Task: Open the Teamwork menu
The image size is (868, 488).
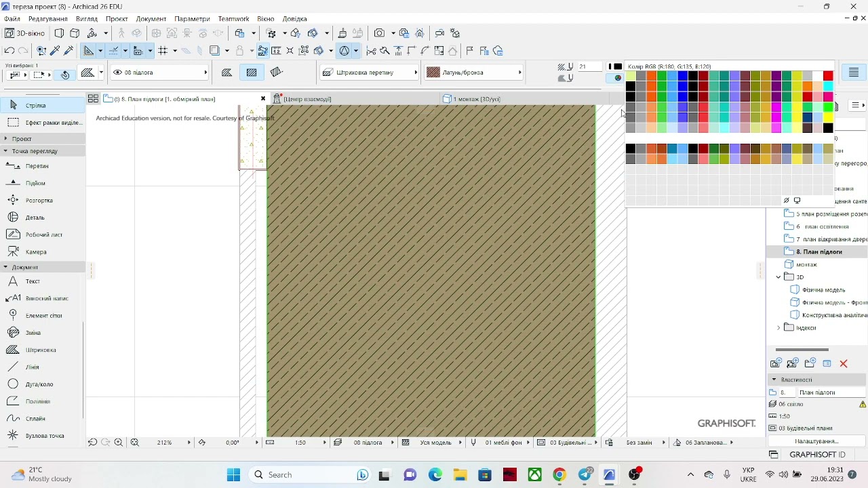Action: (x=234, y=19)
